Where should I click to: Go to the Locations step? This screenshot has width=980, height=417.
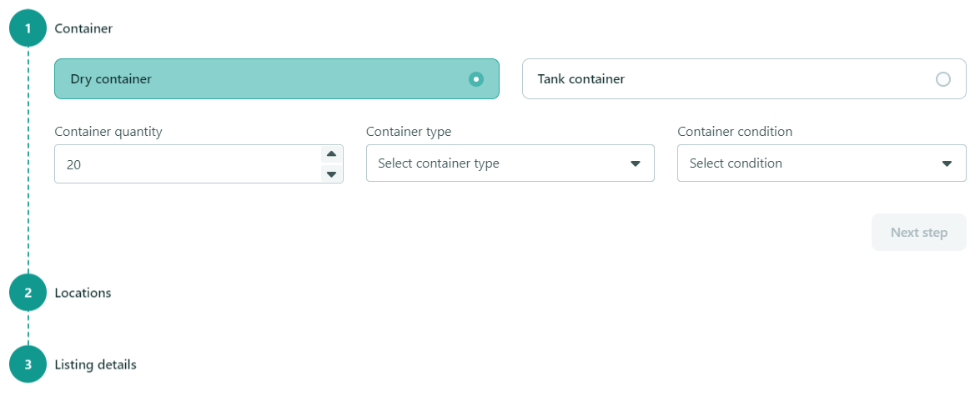[83, 293]
